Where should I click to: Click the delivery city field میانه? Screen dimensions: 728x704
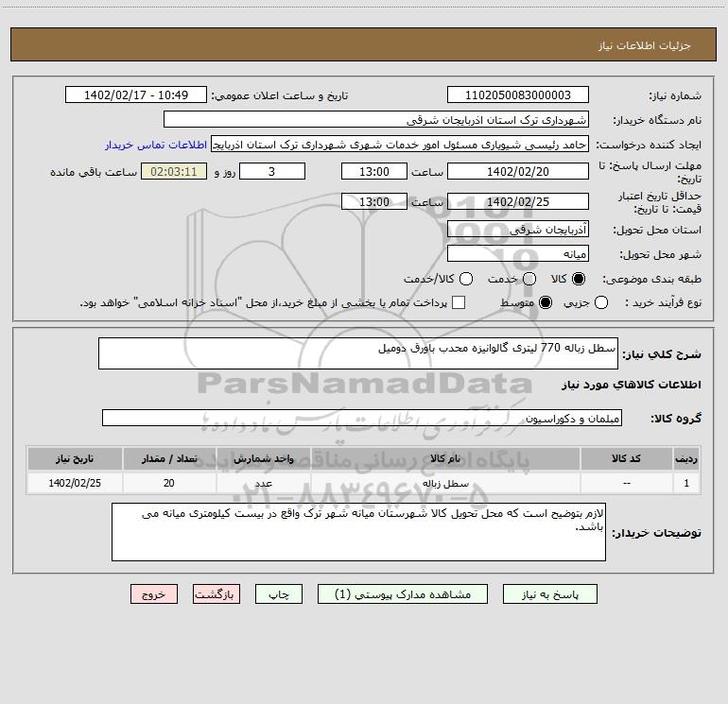coord(518,254)
